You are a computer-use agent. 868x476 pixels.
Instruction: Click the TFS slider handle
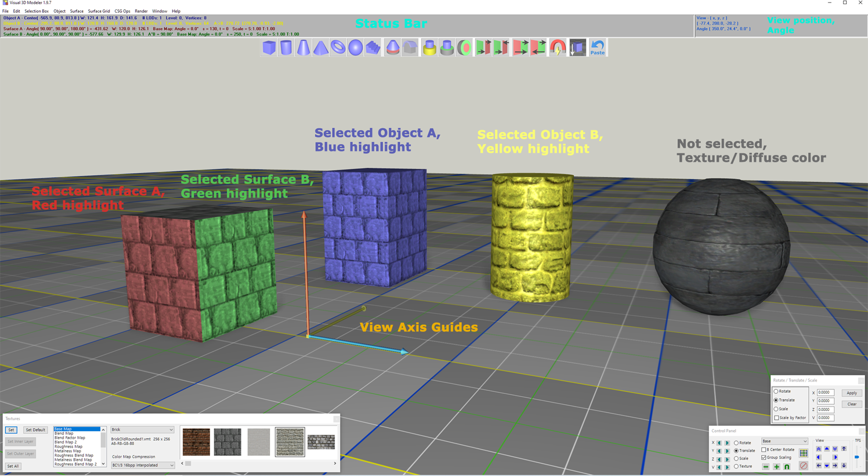click(857, 457)
